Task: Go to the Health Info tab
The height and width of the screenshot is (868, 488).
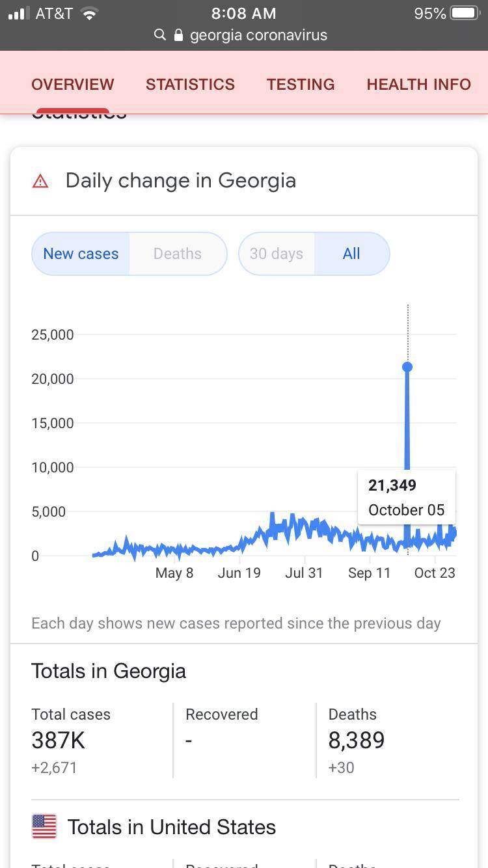Action: [x=418, y=85]
